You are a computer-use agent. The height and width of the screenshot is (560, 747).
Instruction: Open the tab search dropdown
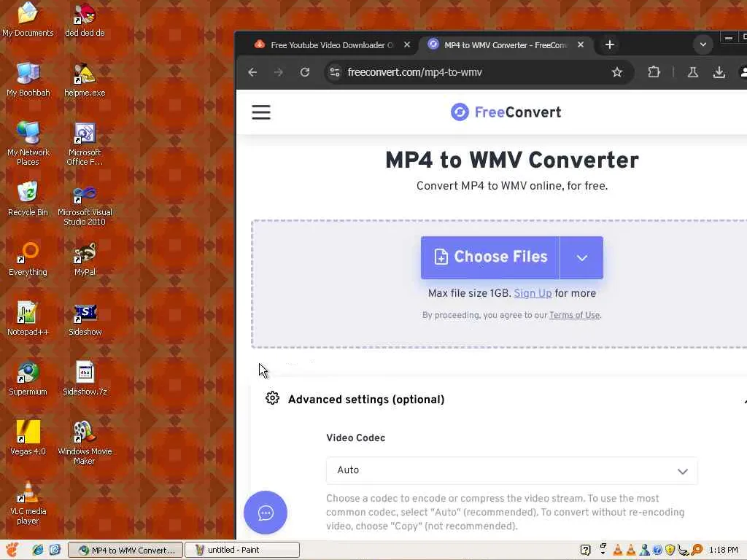coord(703,44)
